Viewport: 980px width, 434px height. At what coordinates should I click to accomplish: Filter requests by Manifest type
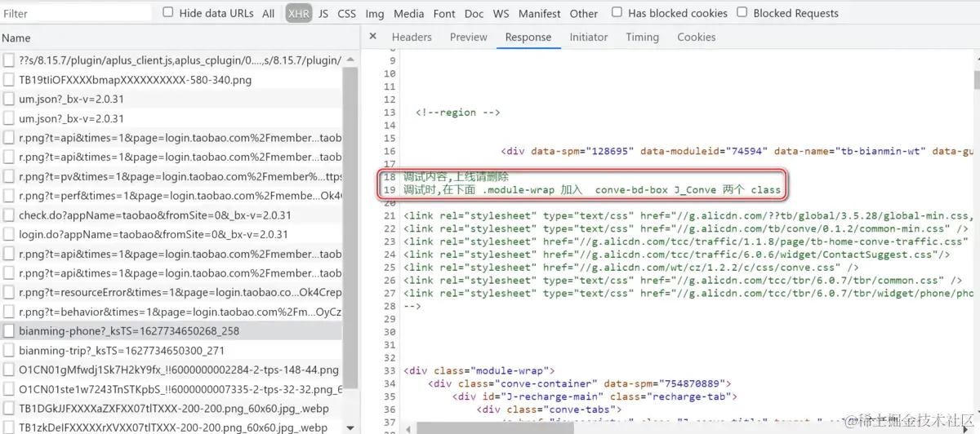540,13
